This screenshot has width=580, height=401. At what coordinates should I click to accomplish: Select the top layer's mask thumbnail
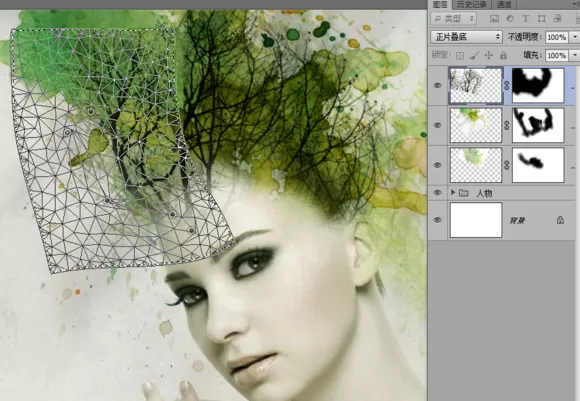(538, 85)
